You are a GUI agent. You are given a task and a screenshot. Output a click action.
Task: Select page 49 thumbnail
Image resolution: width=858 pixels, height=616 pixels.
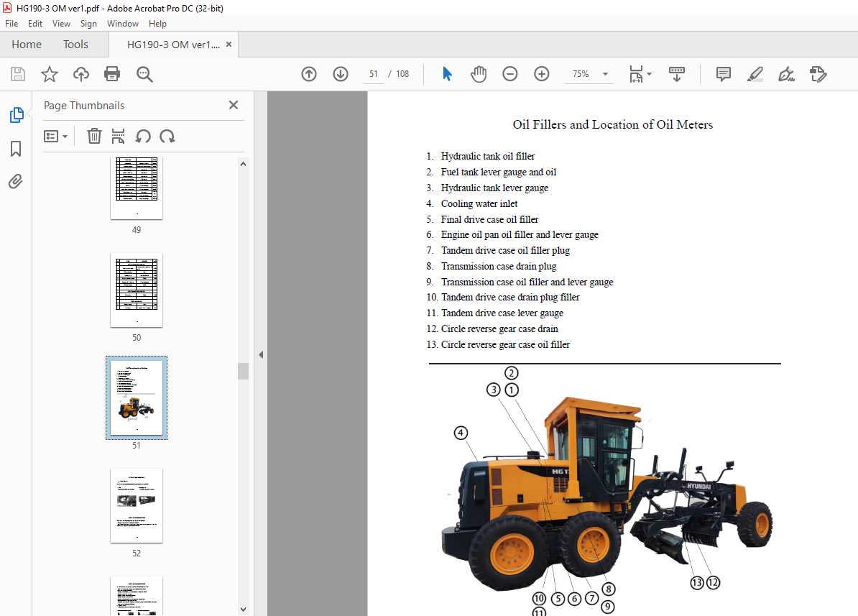[x=137, y=188]
